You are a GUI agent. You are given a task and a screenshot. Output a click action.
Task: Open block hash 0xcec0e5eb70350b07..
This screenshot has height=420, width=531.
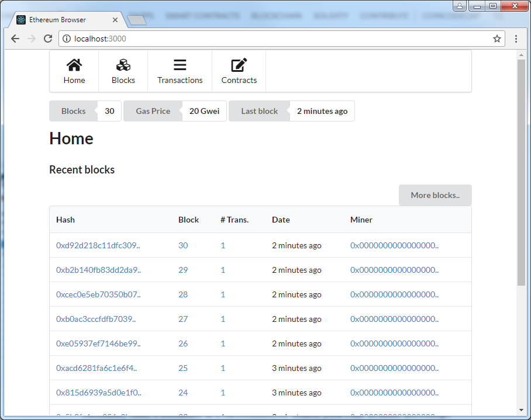[x=99, y=294]
